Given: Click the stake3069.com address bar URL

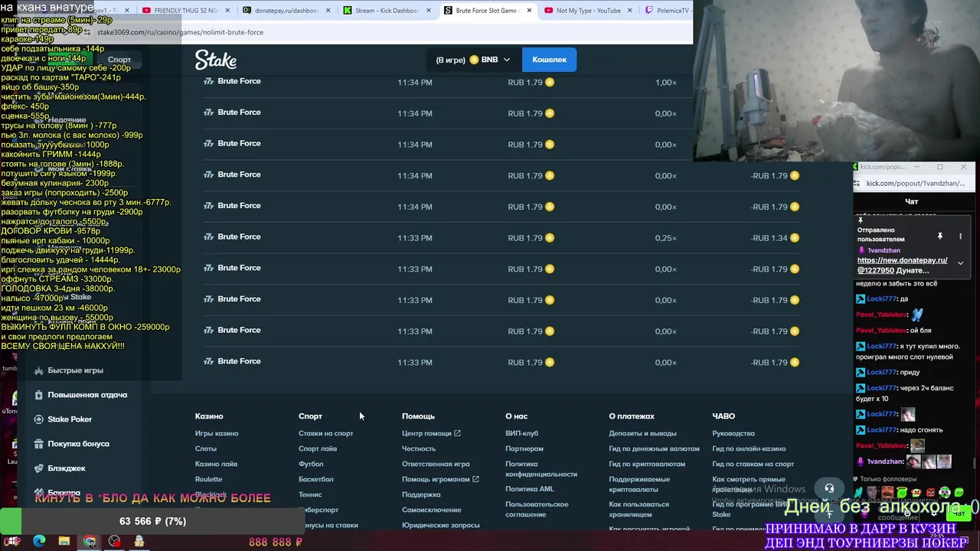Looking at the screenshot, I should click(x=180, y=32).
